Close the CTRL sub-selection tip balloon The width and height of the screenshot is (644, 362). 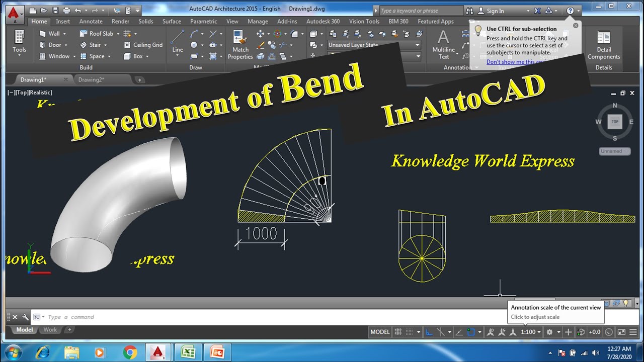(x=576, y=25)
